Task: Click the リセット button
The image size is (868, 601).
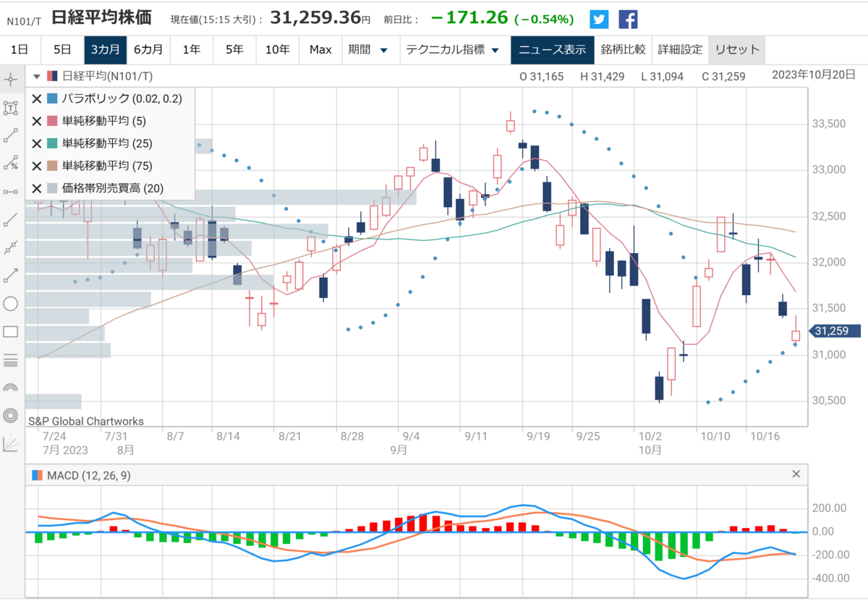Action: (x=737, y=50)
